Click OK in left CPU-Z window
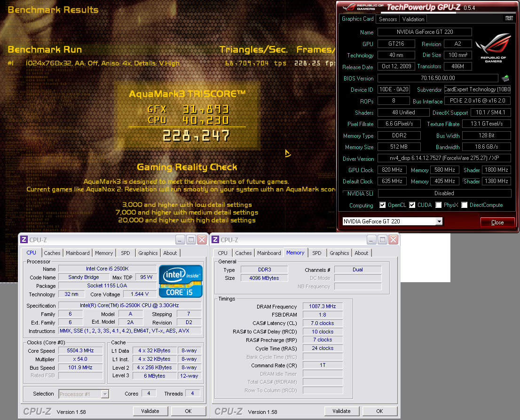The image size is (520, 420). [x=189, y=411]
